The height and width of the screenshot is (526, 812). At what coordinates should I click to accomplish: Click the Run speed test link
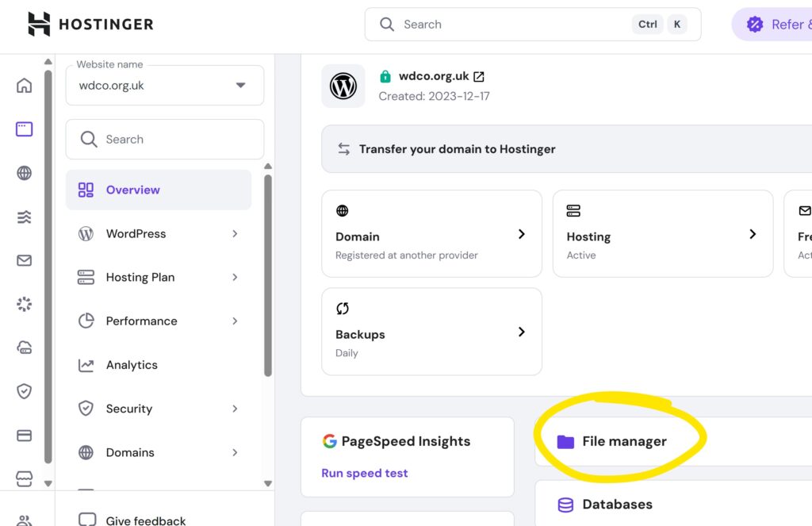[x=365, y=474]
